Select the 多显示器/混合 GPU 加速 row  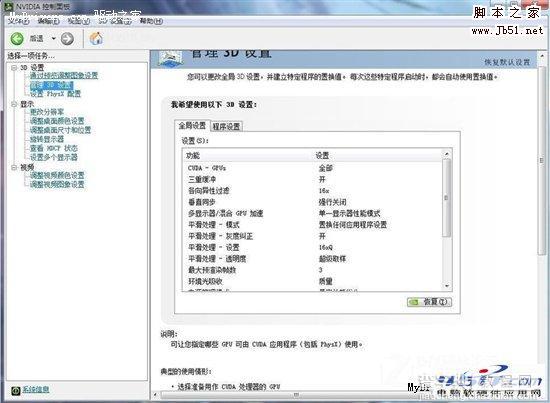pos(313,213)
